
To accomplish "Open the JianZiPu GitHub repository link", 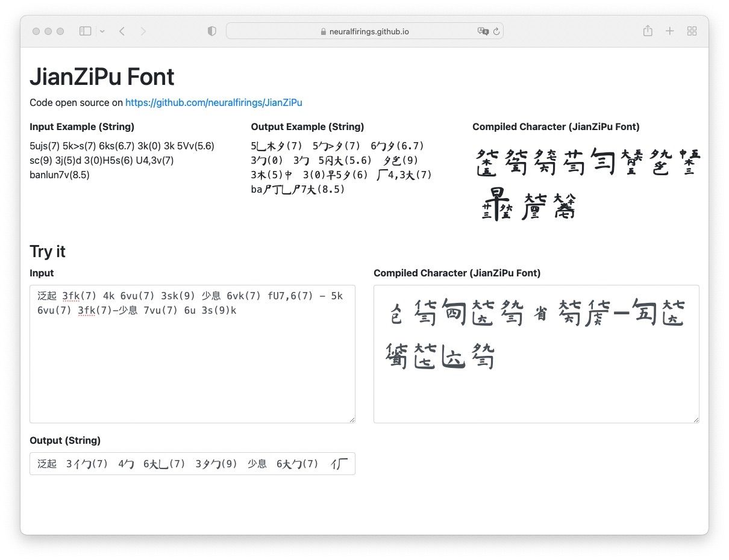I will coord(213,102).
